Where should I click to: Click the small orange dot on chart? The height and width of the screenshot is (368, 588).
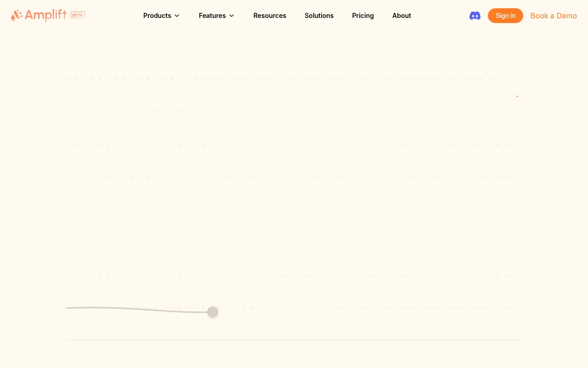click(x=517, y=96)
